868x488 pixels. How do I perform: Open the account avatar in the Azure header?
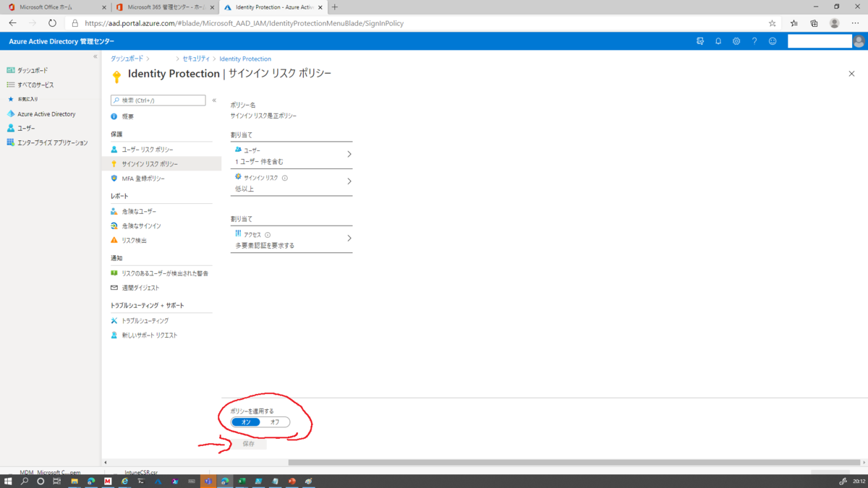coord(859,41)
